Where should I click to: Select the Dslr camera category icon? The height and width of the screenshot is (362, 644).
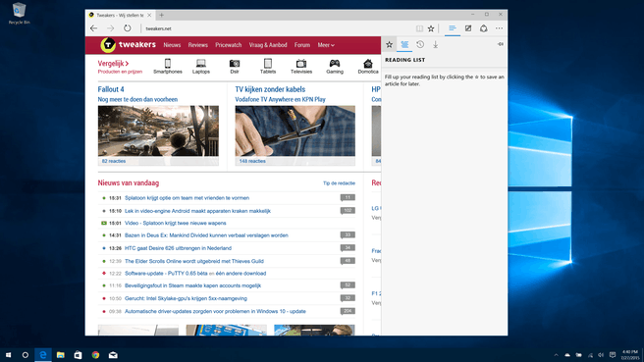[x=235, y=66]
